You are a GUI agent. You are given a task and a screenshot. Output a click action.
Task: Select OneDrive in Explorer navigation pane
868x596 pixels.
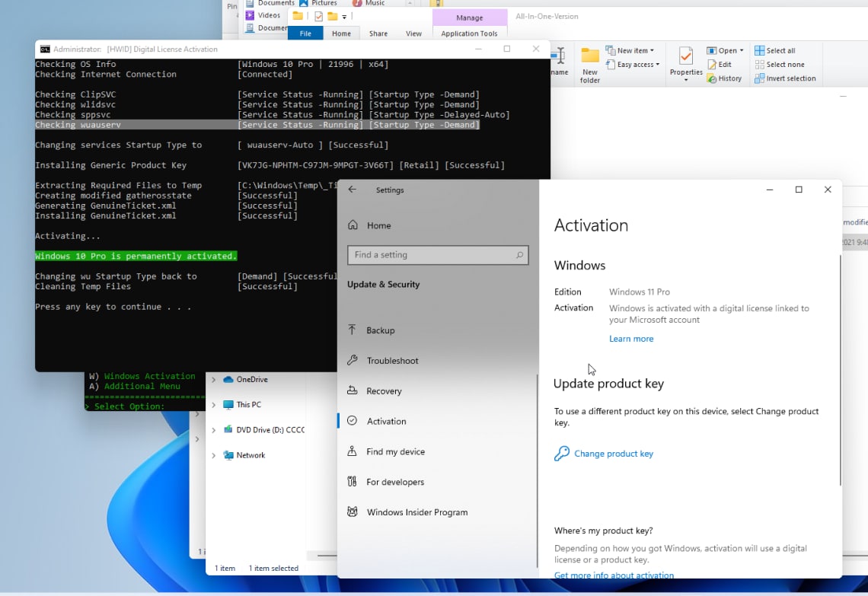[246, 380]
